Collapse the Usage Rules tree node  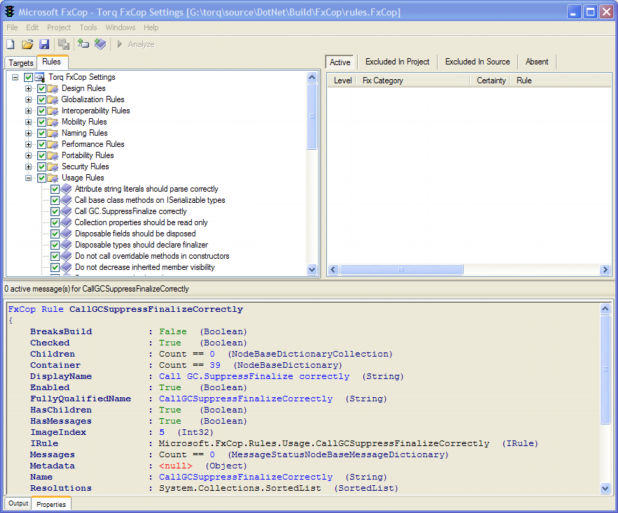click(x=29, y=178)
